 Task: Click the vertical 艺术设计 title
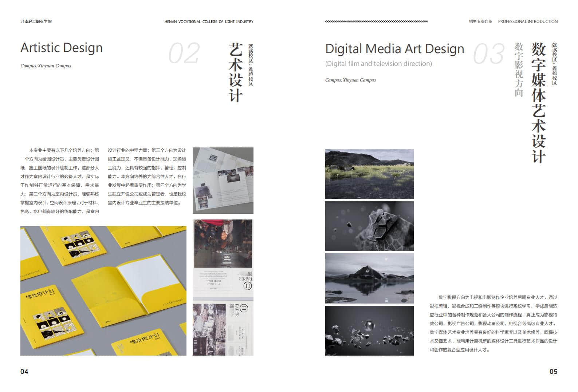click(235, 72)
